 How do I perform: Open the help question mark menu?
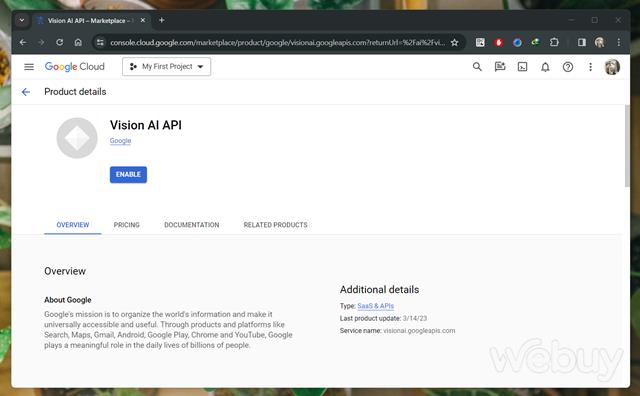pos(568,67)
